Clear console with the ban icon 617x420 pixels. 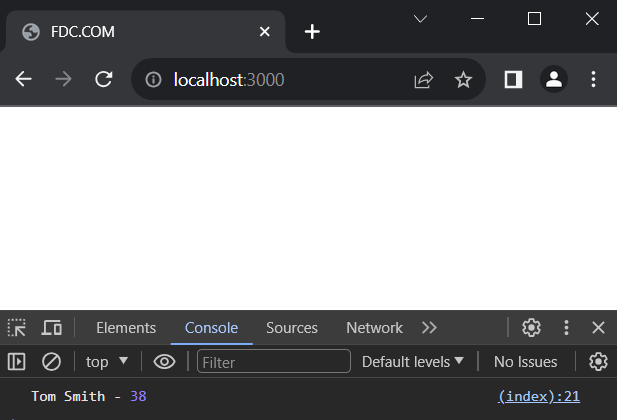pos(52,361)
